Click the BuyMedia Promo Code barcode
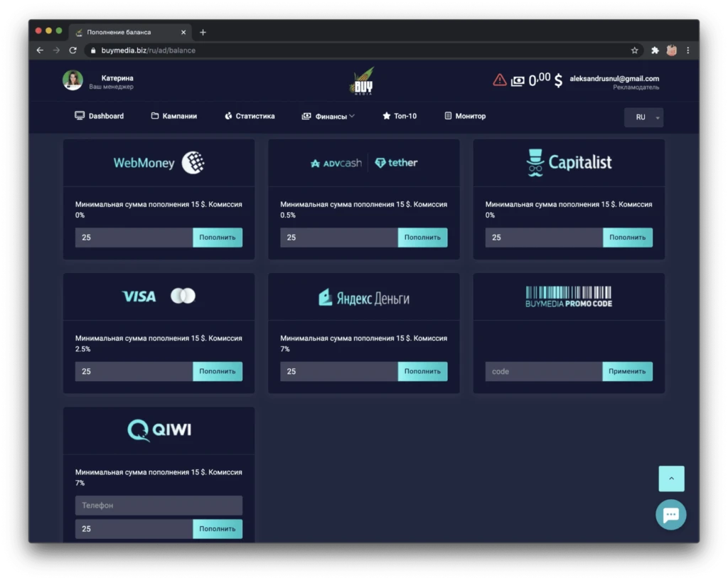This screenshot has width=728, height=581. [x=569, y=297]
